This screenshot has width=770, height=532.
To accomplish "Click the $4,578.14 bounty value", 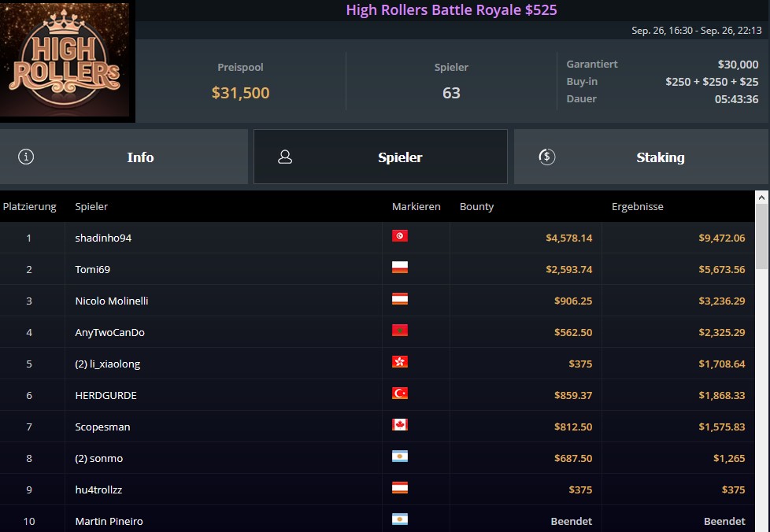I will [x=568, y=238].
